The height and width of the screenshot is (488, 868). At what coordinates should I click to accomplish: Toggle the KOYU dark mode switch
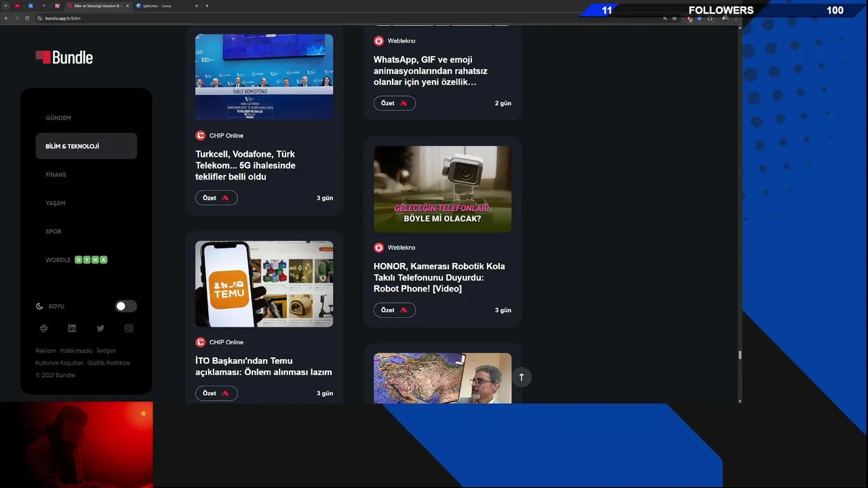coord(126,306)
